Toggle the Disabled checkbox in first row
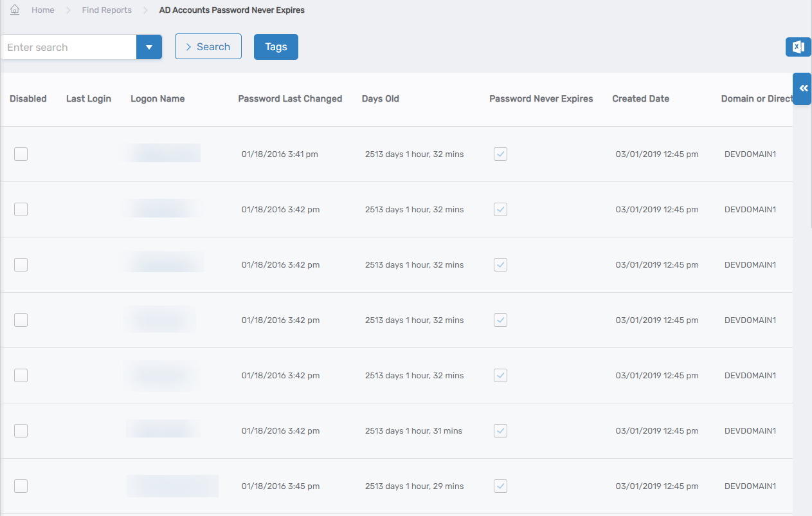Viewport: 812px width, 516px height. [21, 154]
